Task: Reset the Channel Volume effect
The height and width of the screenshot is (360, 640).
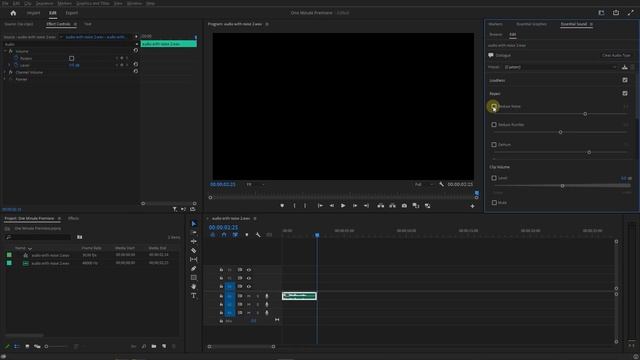Action: [x=136, y=71]
